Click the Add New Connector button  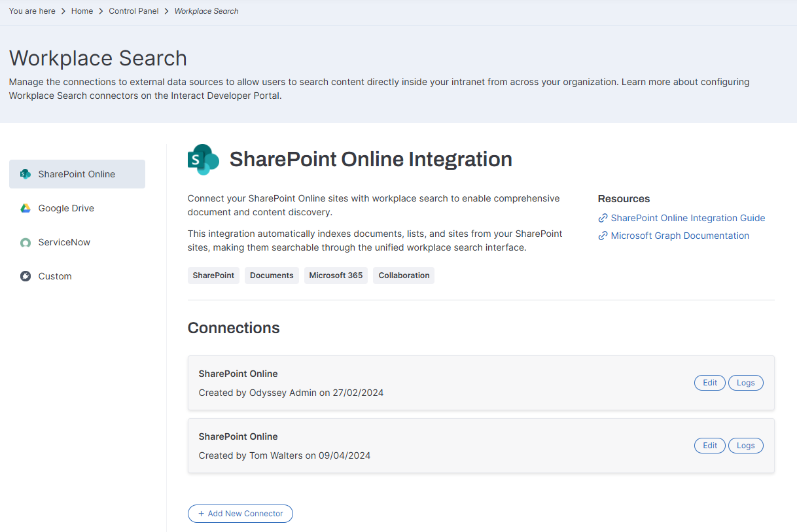[240, 514]
